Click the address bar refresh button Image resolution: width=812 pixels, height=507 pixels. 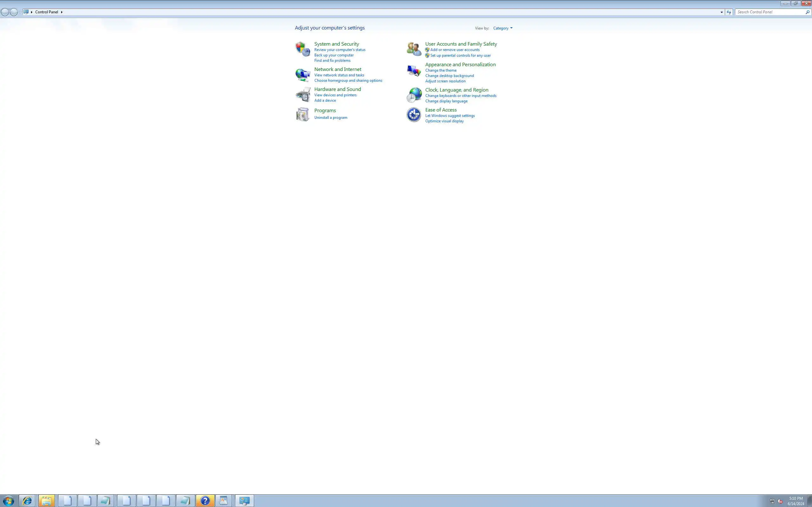point(729,12)
